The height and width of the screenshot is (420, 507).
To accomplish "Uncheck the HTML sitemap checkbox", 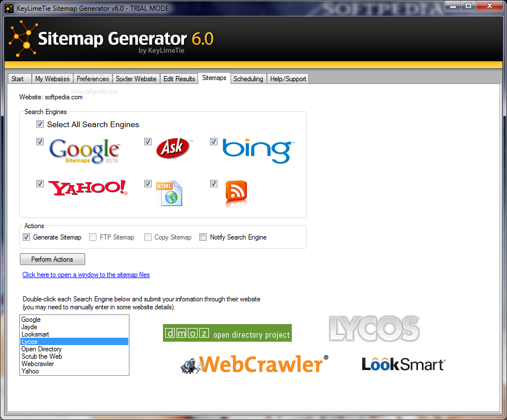I will tap(148, 184).
